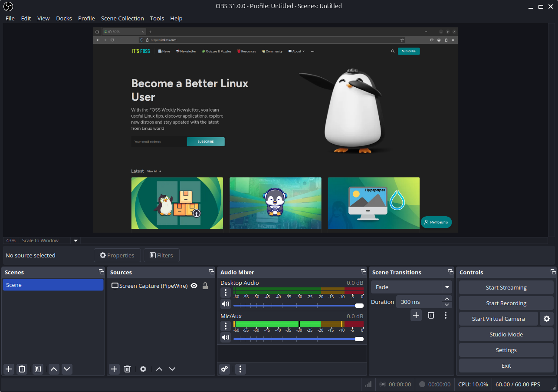Remove the selected source with the trash icon
The height and width of the screenshot is (392, 558).
click(x=127, y=369)
